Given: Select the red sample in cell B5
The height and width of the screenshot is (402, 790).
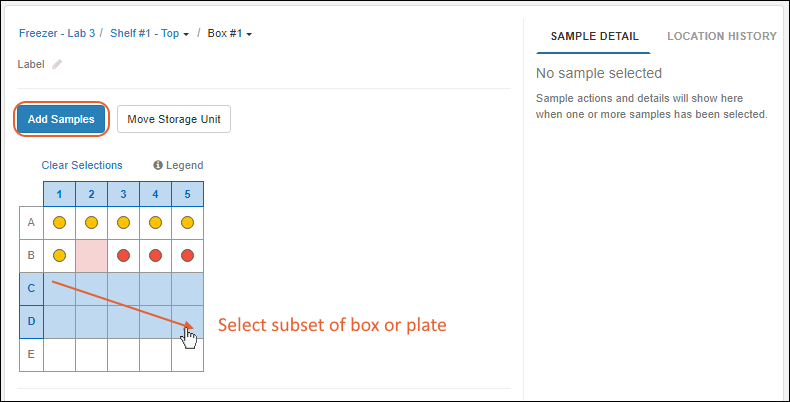Looking at the screenshot, I should pos(187,256).
